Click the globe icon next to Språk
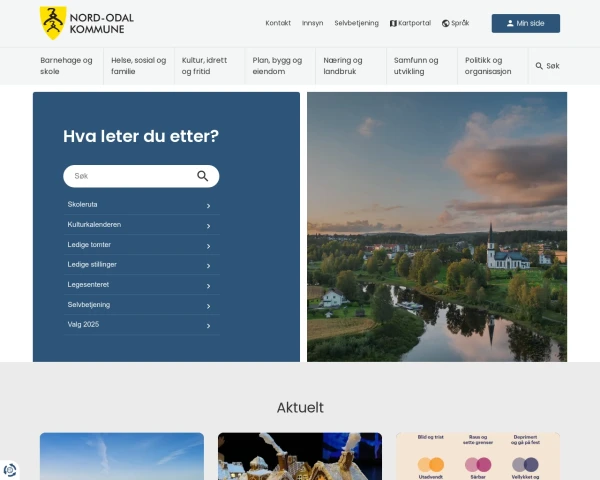600x480 pixels. (x=445, y=23)
